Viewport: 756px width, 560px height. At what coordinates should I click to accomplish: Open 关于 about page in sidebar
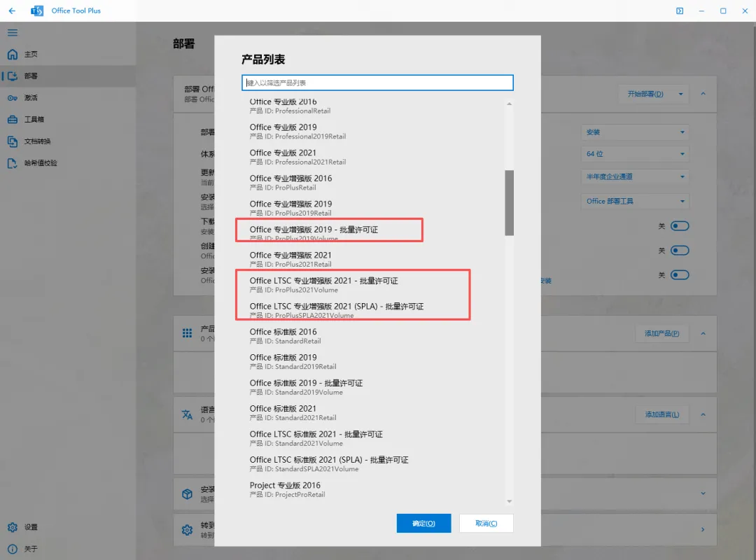click(68, 549)
